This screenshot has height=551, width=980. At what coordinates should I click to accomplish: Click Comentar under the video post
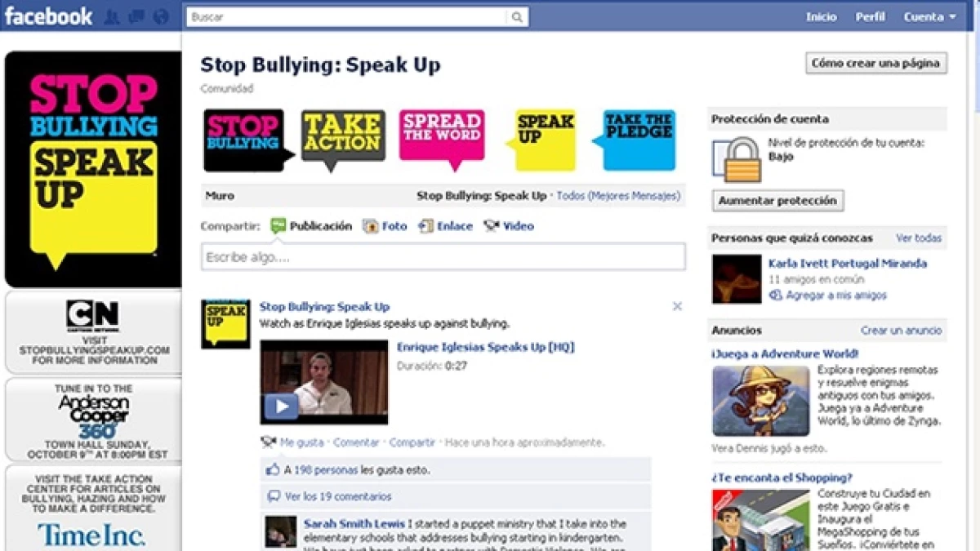[356, 442]
